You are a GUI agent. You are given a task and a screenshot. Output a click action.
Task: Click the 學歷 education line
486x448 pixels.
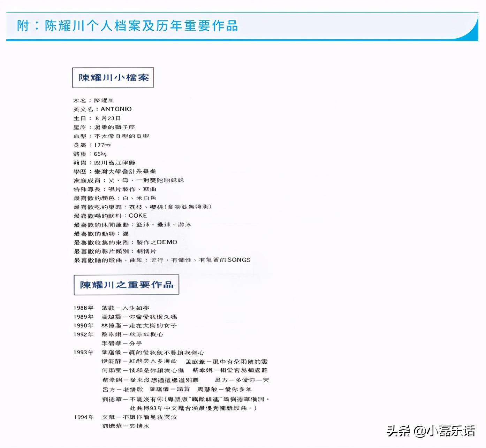[x=114, y=171]
